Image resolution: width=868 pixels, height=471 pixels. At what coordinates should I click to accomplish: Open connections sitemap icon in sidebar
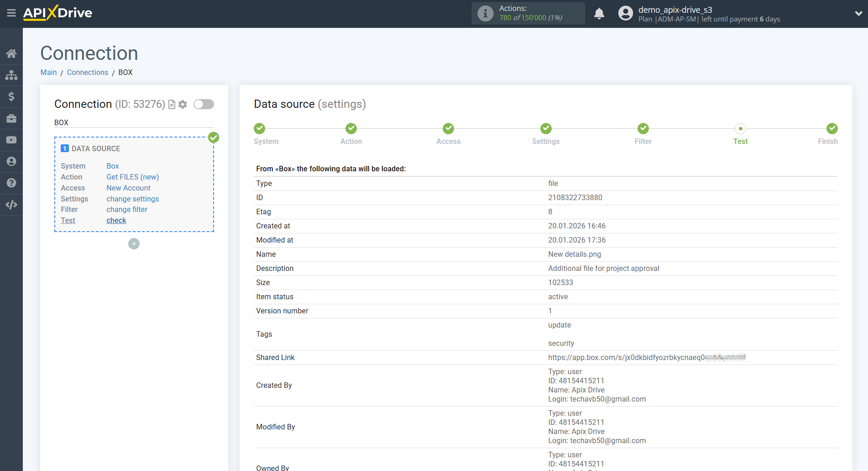coord(11,75)
